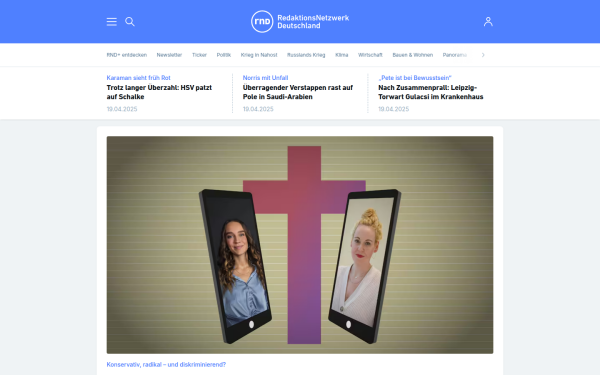Open the cross and smartphones lead image
This screenshot has height=375, width=600.
click(x=300, y=245)
